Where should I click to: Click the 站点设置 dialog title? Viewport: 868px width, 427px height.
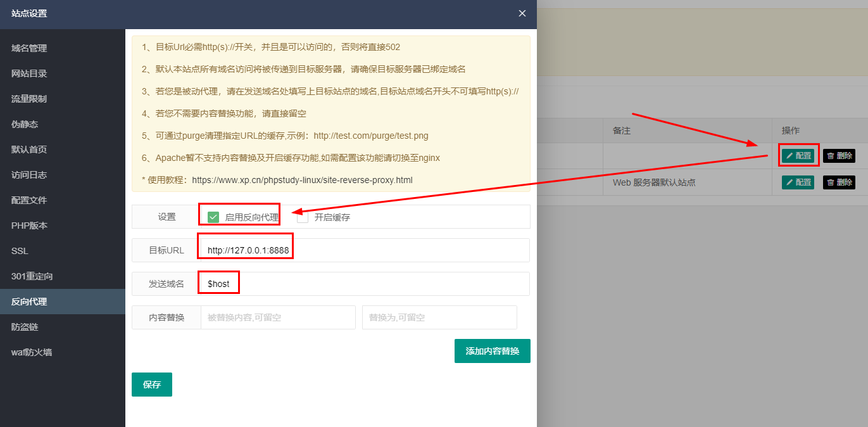29,13
